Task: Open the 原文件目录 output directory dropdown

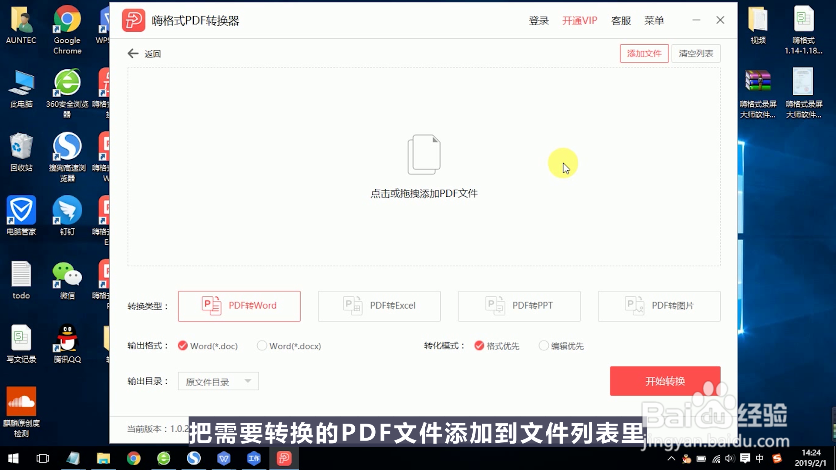Action: coord(218,382)
